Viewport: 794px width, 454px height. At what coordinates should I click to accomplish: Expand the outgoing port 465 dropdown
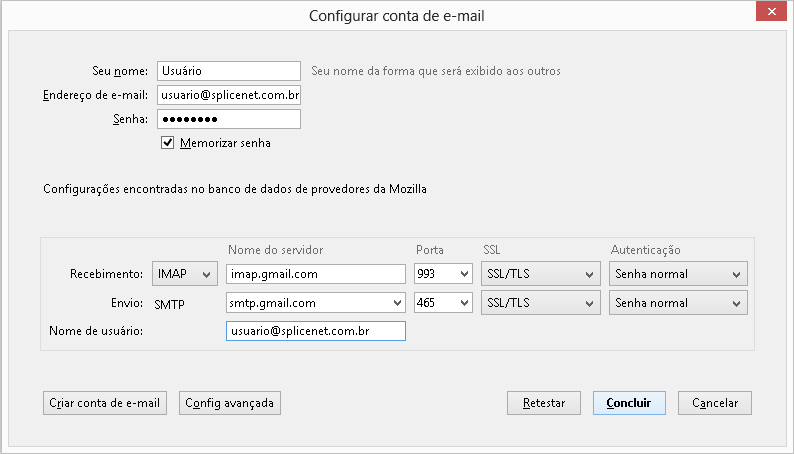[x=443, y=303]
